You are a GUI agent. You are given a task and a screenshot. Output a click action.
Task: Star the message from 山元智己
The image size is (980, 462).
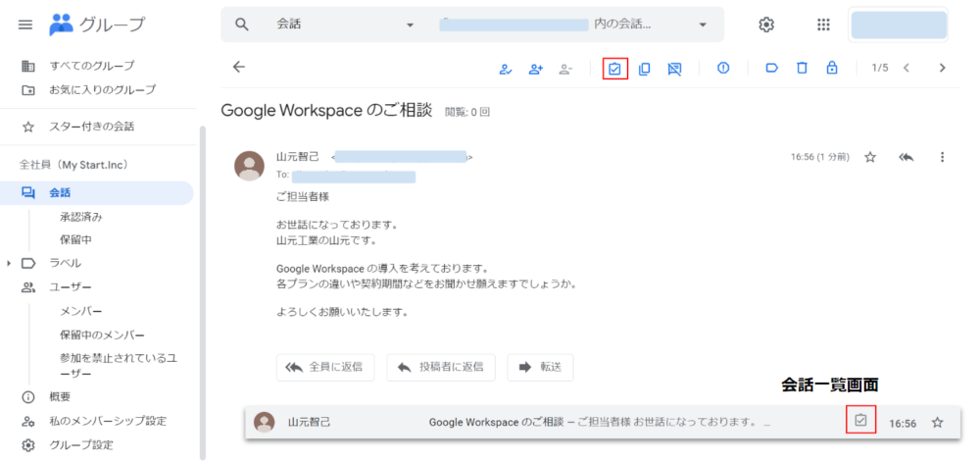[870, 158]
